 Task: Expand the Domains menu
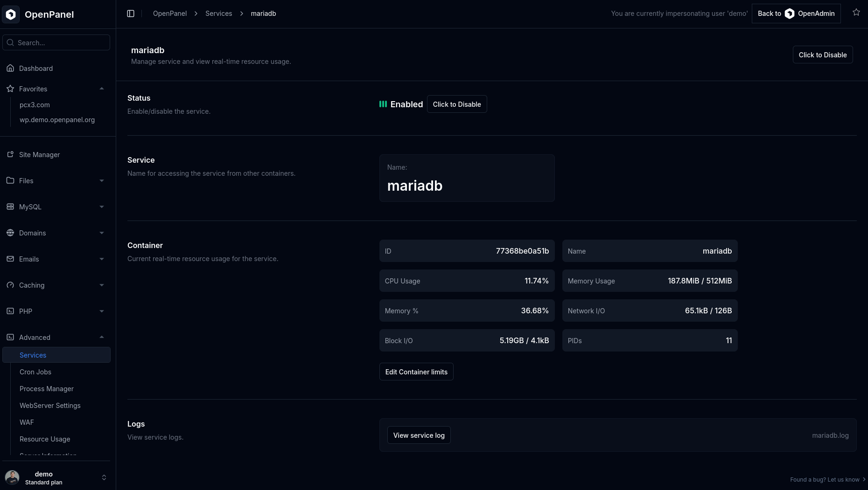(102, 233)
